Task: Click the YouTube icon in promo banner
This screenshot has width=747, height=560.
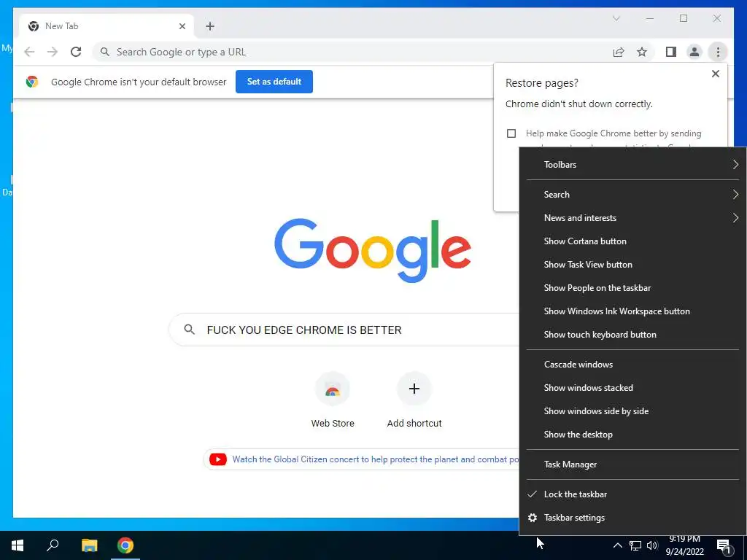Action: pos(217,459)
